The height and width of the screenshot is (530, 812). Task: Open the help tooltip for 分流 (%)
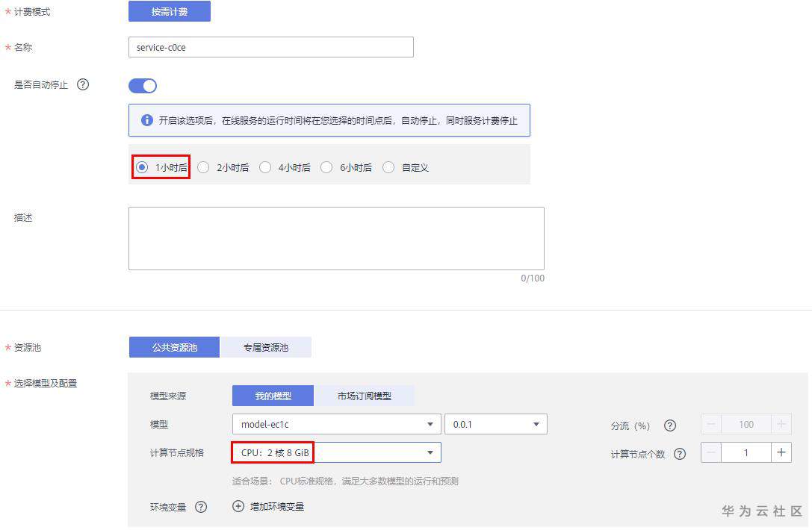coord(670,425)
